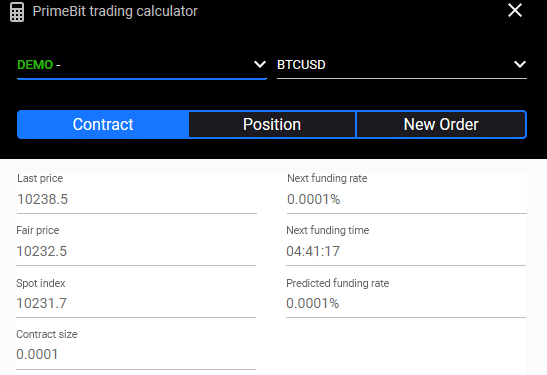Click the Fair price value 10232.5
Viewport: 547px width, 375px height.
[x=42, y=251]
